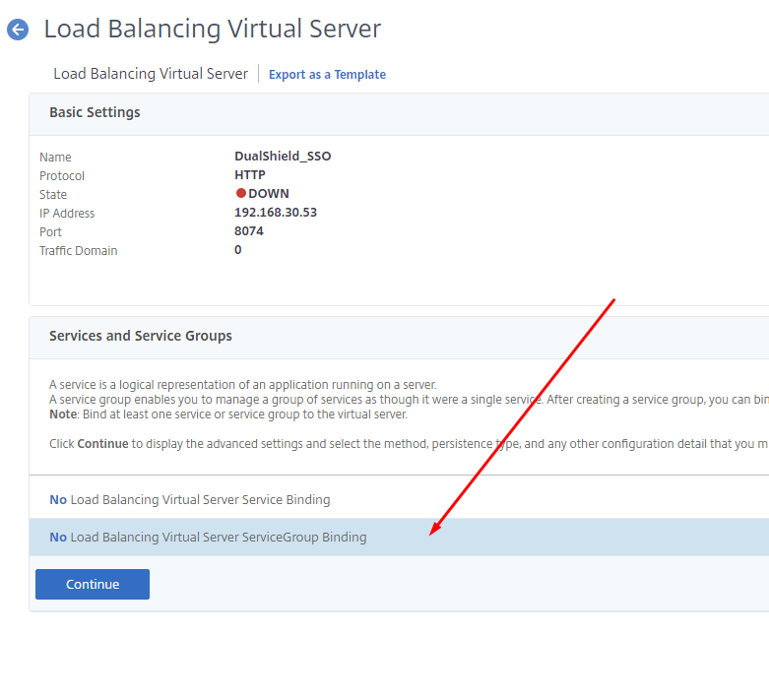Click the HTTP protocol value
The width and height of the screenshot is (769, 700).
tap(250, 175)
